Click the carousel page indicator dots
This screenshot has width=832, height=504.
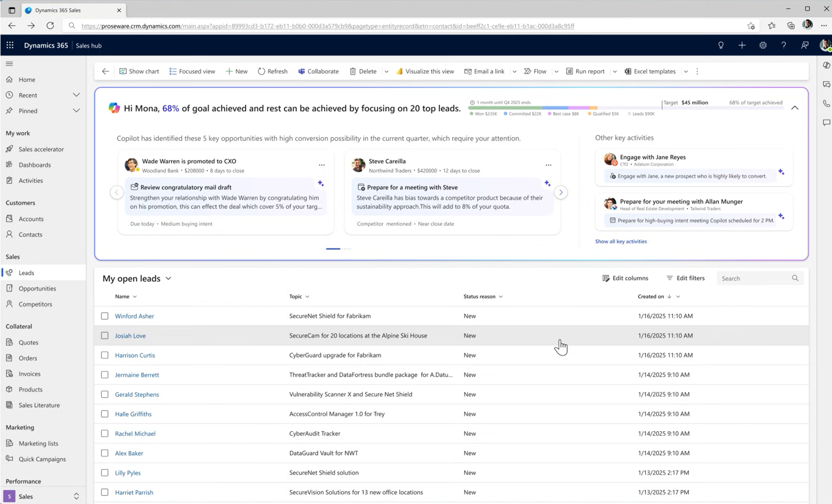click(x=339, y=249)
